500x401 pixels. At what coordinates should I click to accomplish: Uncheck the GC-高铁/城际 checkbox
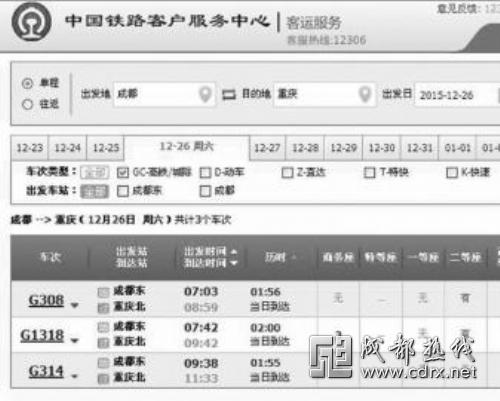coord(123,173)
